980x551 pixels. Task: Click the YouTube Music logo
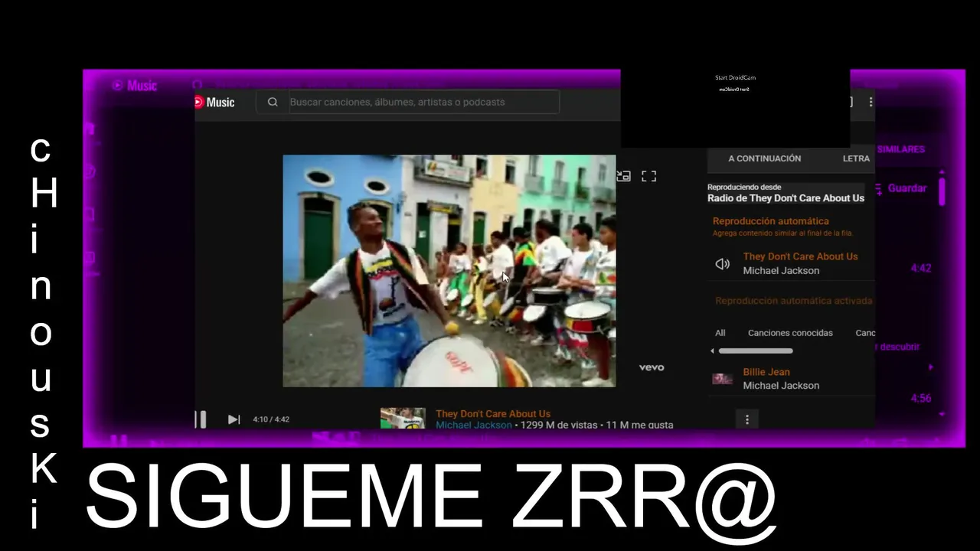point(214,102)
